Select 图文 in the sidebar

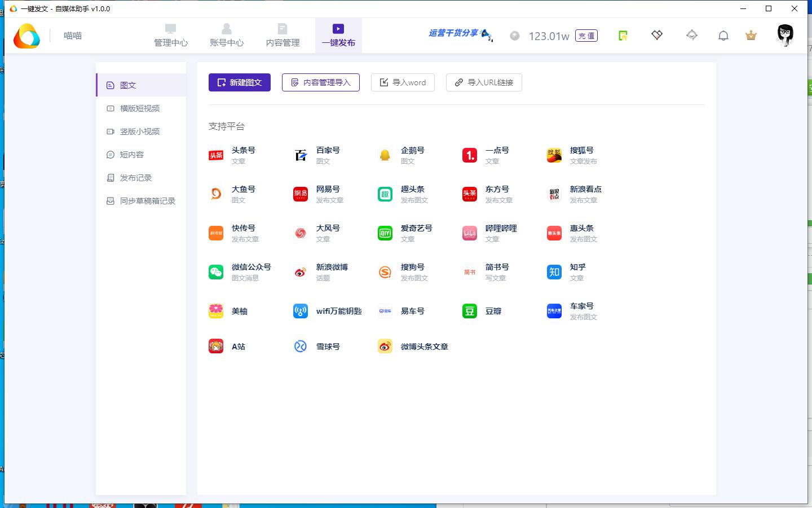pos(141,85)
